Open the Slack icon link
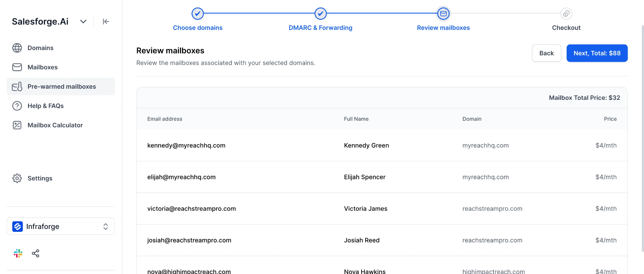 coord(18,253)
